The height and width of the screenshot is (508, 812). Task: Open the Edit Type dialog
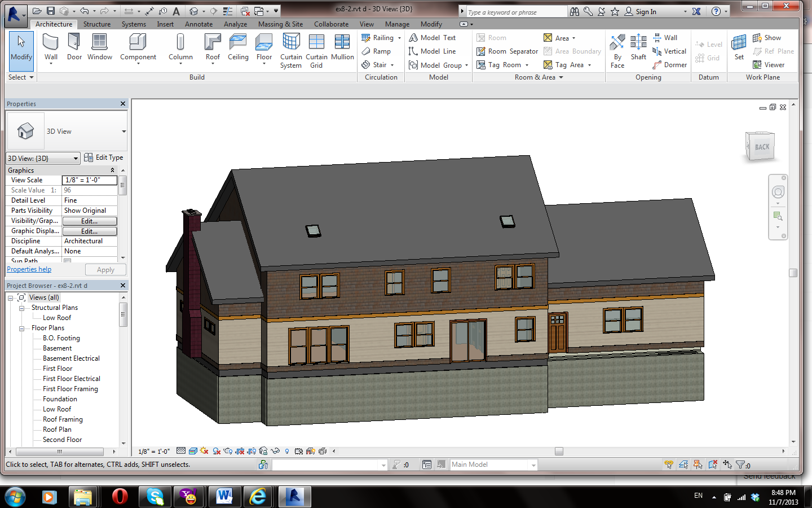pos(104,158)
